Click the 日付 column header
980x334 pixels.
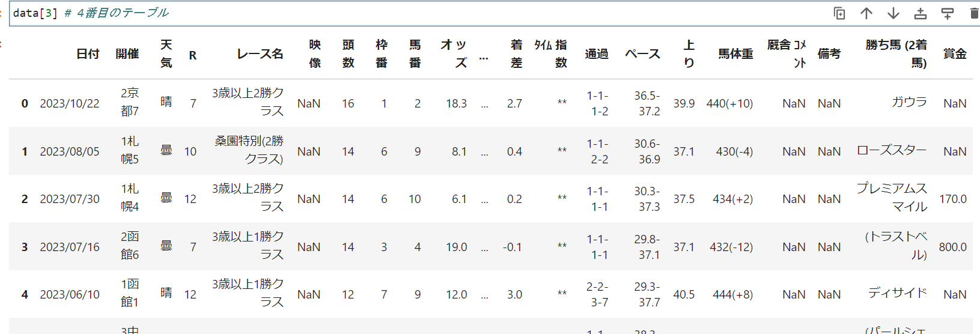(88, 54)
